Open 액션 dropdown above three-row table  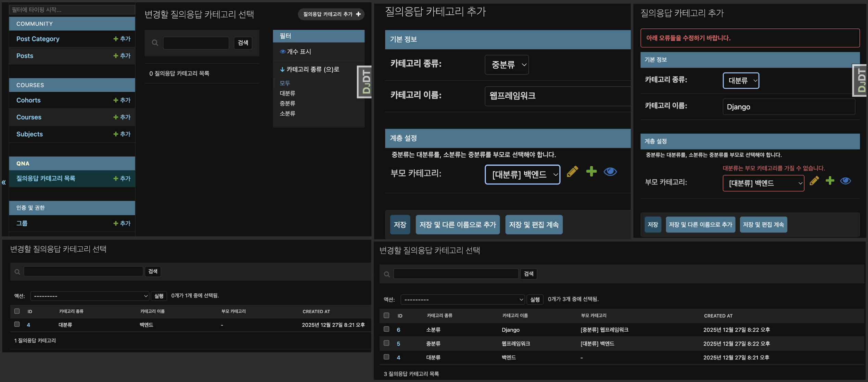(x=462, y=300)
